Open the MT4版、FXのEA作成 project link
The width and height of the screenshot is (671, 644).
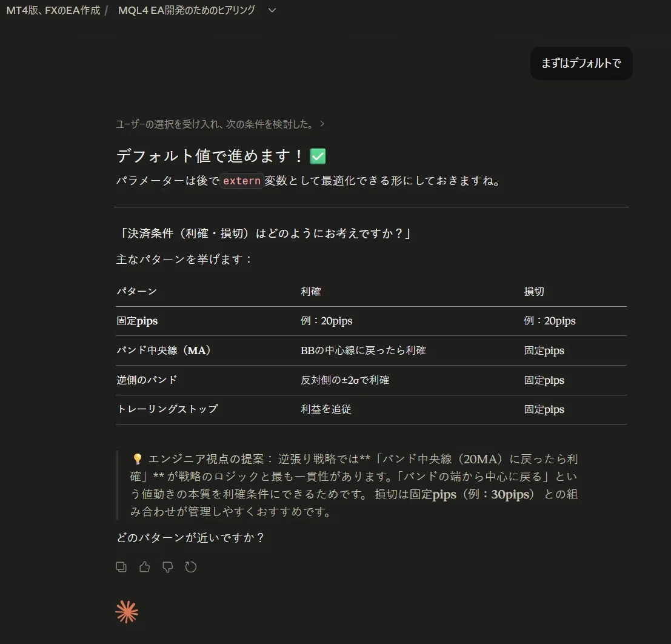53,10
